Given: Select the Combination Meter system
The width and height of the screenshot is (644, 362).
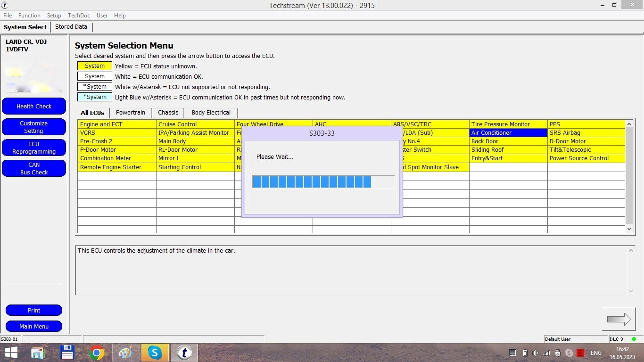Looking at the screenshot, I should pyautogui.click(x=117, y=158).
